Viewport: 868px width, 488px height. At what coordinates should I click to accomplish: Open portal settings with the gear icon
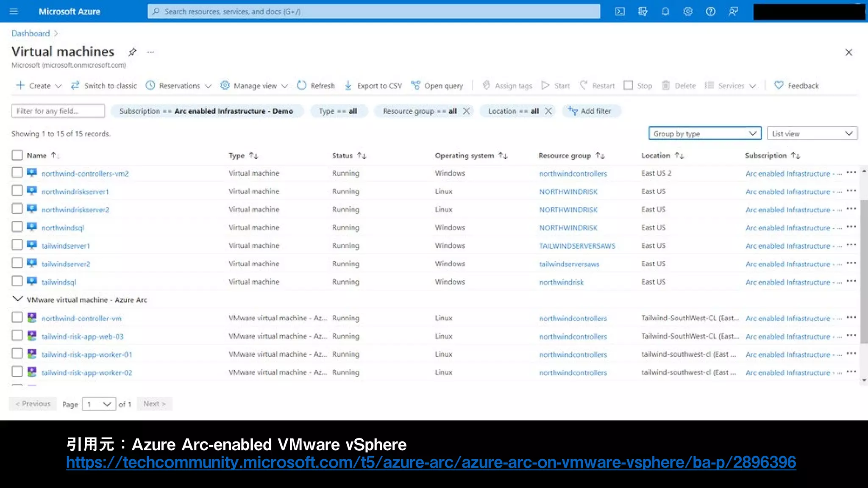tap(688, 11)
